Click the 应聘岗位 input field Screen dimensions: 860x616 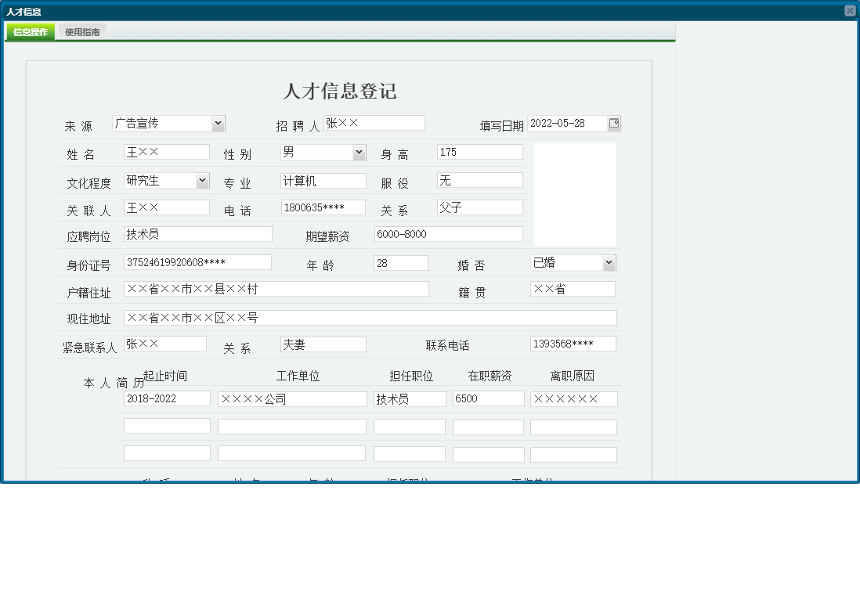197,233
